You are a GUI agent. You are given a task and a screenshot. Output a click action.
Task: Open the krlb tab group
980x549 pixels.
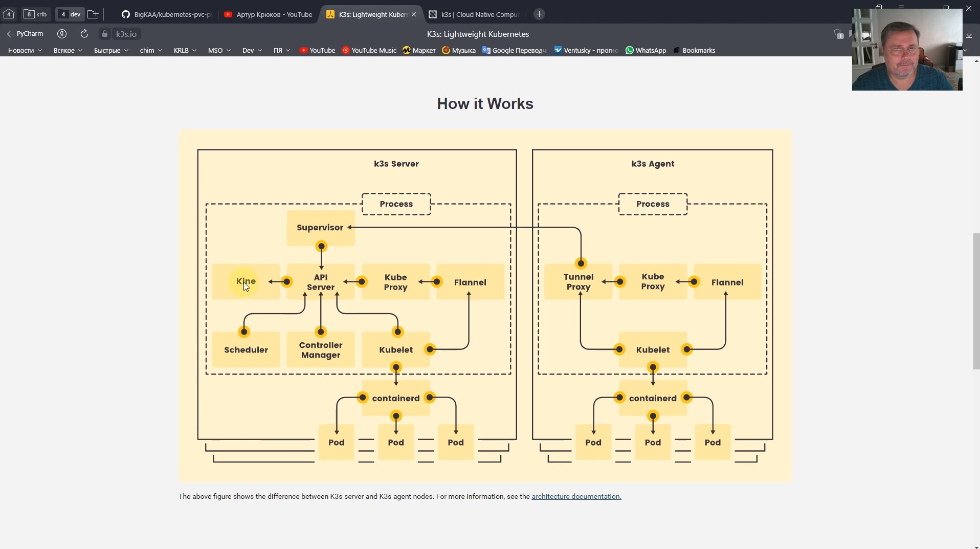(x=36, y=14)
